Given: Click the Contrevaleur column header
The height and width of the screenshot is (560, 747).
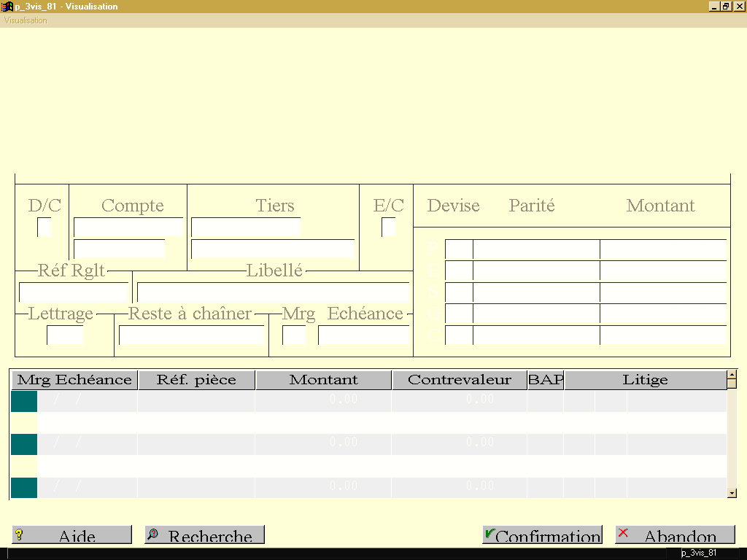Looking at the screenshot, I should pos(460,380).
